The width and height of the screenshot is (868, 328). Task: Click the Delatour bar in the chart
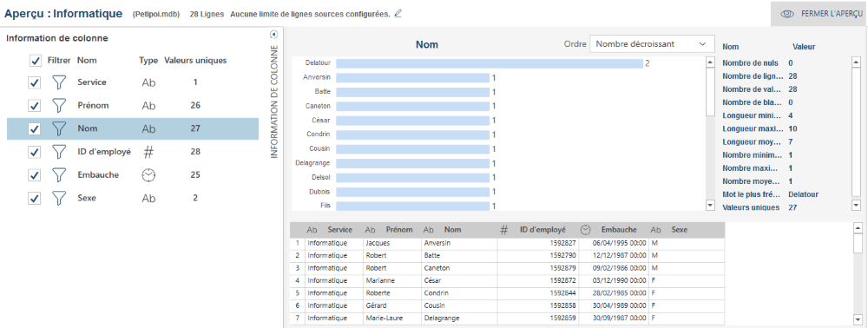[x=490, y=63]
